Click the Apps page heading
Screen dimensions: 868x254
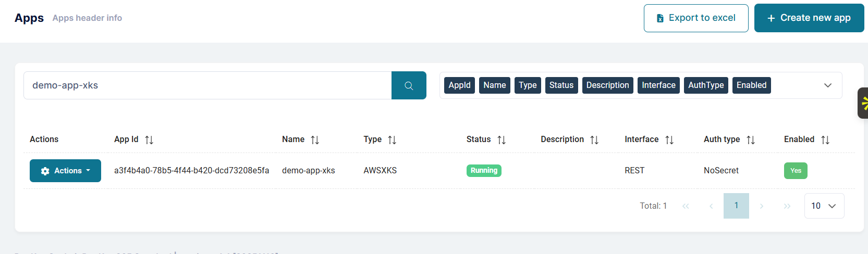click(x=29, y=18)
